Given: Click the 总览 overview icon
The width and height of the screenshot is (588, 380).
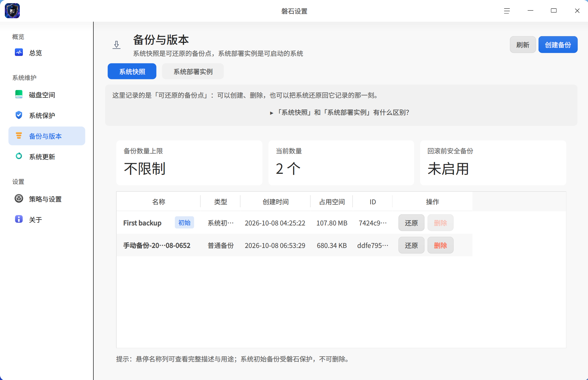Looking at the screenshot, I should 19,52.
